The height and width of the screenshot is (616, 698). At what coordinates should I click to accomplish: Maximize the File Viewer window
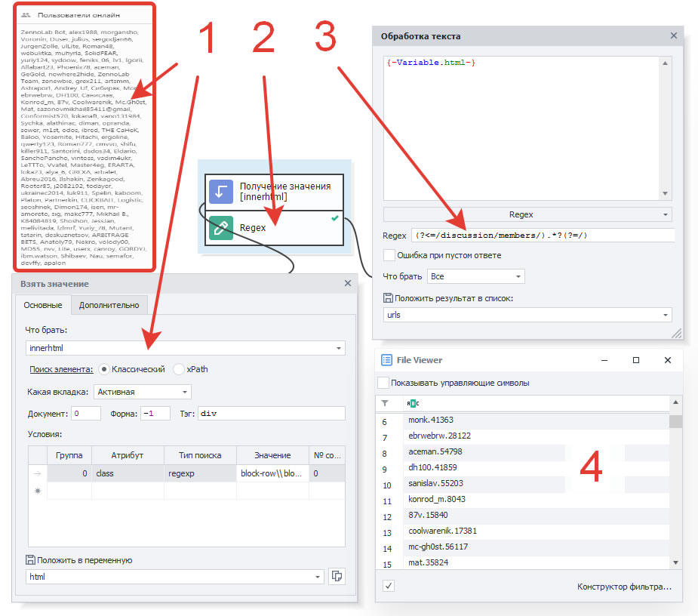[636, 360]
